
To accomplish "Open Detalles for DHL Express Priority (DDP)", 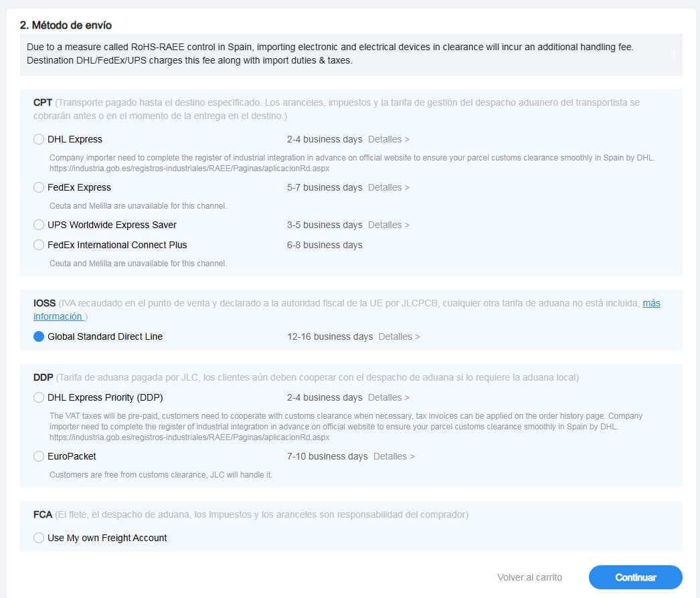I will click(x=388, y=397).
